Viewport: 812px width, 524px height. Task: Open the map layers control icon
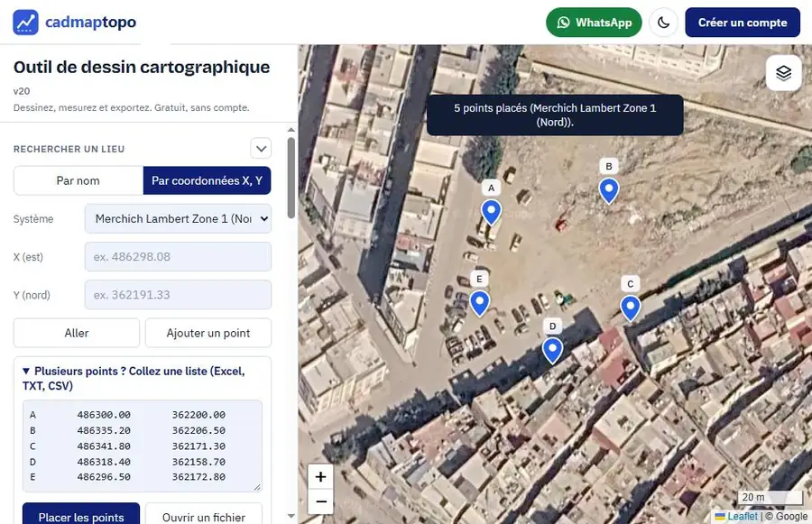(783, 73)
